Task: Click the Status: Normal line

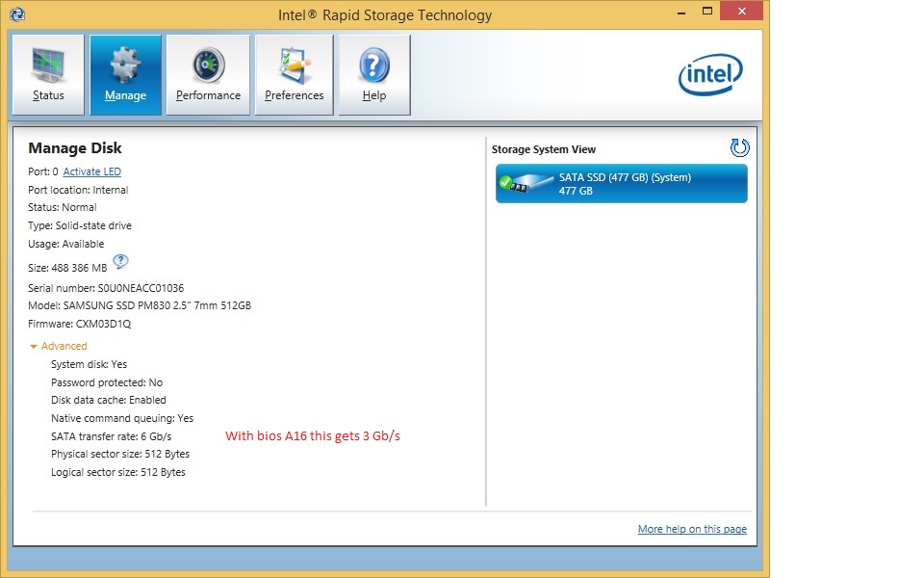Action: 63,208
